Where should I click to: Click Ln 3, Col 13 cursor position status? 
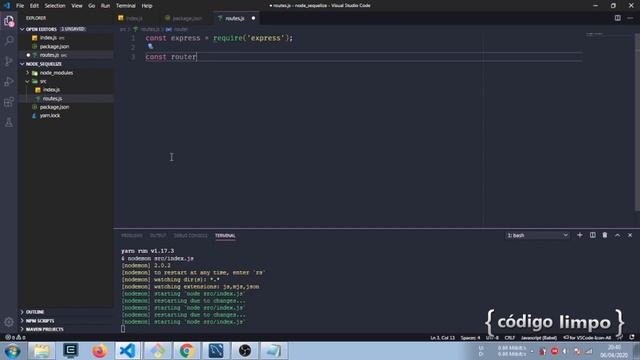442,338
